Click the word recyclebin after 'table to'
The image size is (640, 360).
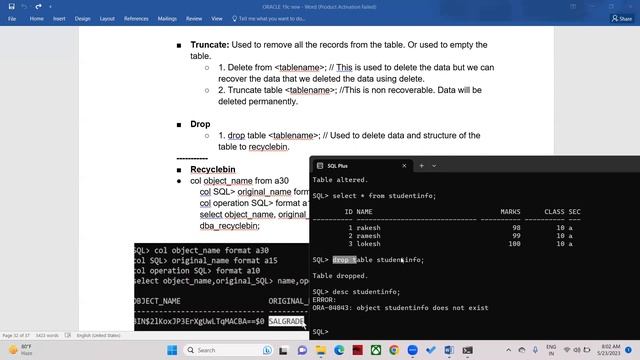268,147
